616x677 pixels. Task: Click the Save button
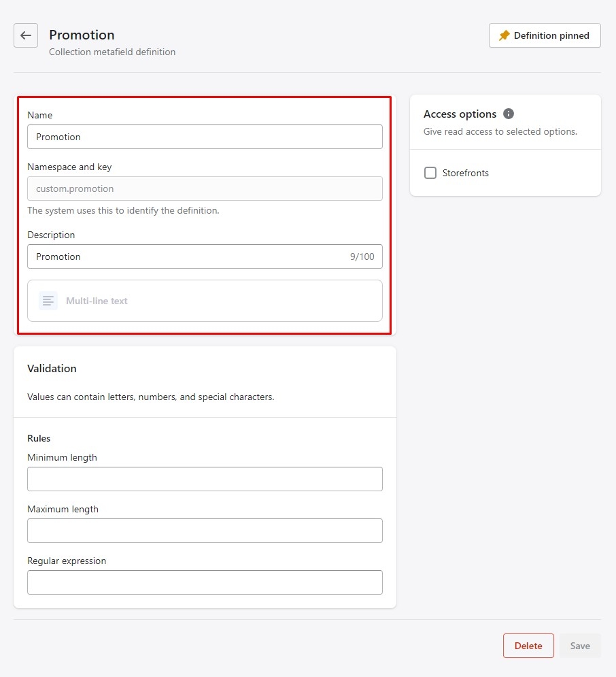point(580,646)
